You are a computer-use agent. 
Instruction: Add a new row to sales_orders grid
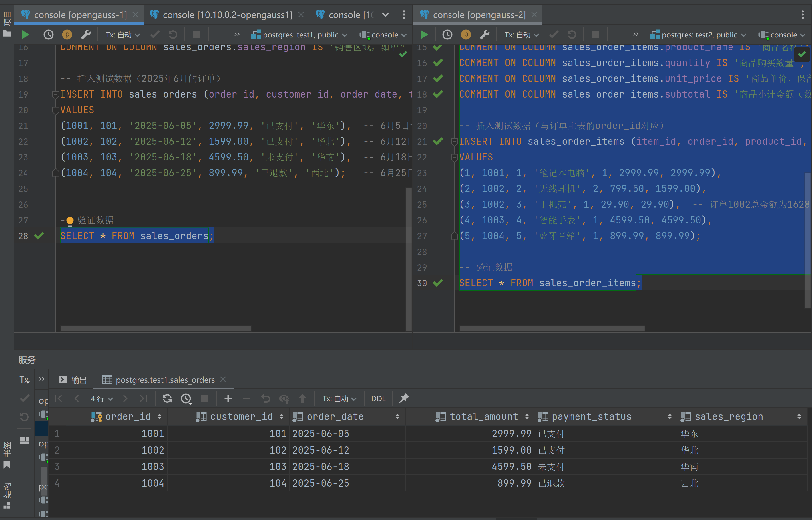tap(228, 398)
